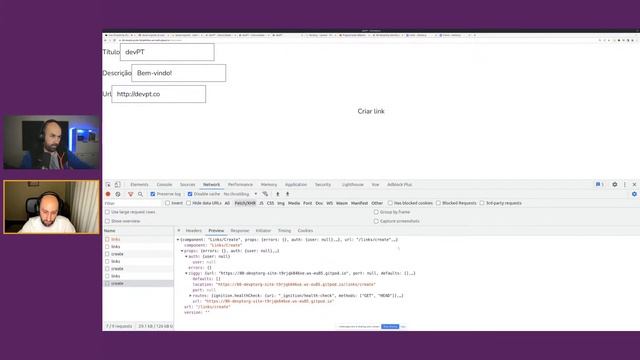The image size is (640, 360).
Task: Open the Adblock Plus panel
Action: coord(399,184)
